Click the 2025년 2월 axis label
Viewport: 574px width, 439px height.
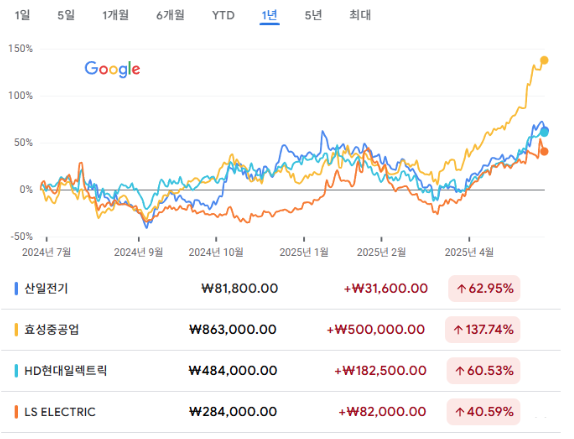click(x=381, y=252)
